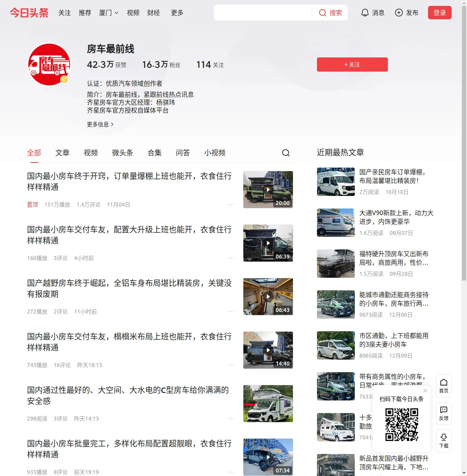Play the 07:34 batch-completion video thumbnail
Image resolution: width=467 pixels, height=476 pixels.
click(x=268, y=457)
